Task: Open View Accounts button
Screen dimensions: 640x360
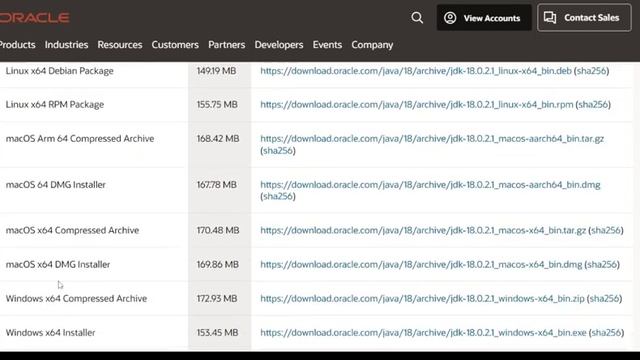Action: pos(484,18)
